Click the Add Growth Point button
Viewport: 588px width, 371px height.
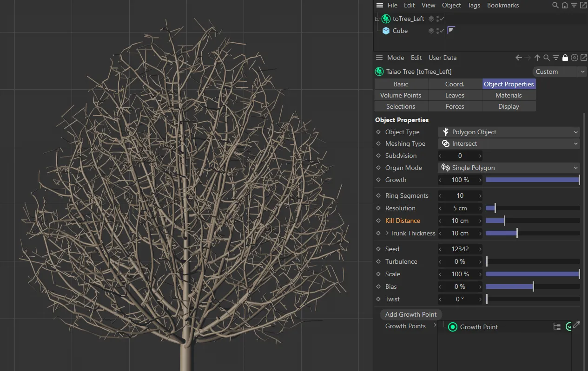411,314
